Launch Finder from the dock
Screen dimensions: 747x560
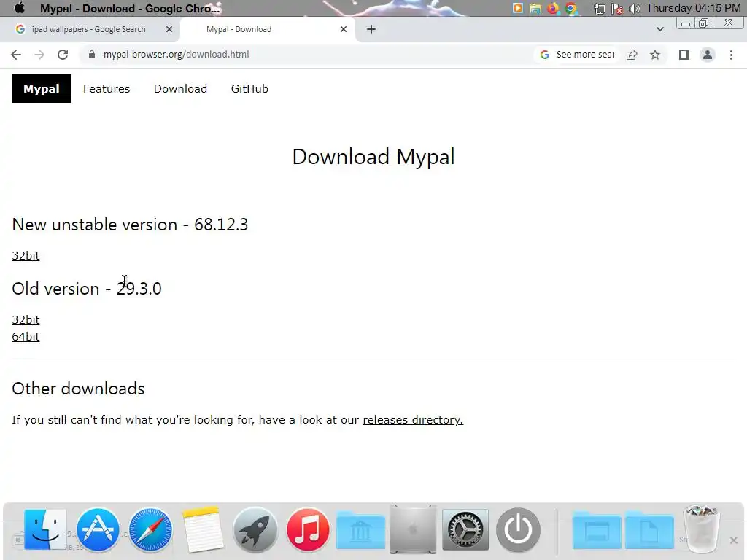(45, 529)
